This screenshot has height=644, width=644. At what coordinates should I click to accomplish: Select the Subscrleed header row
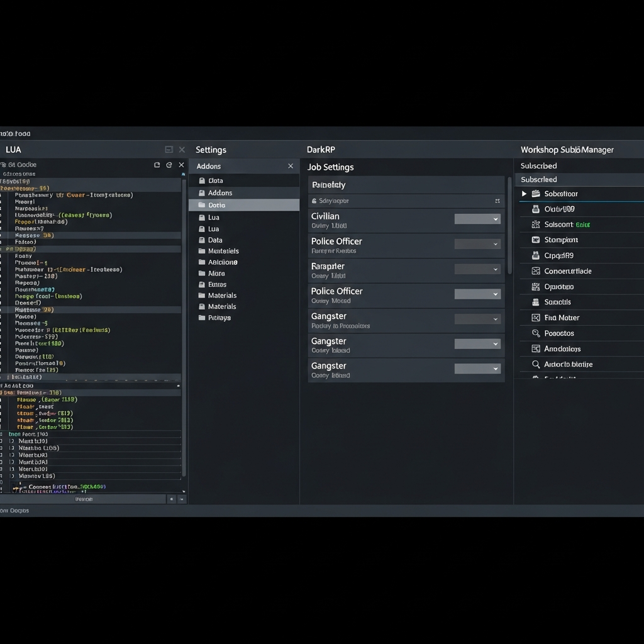click(579, 179)
